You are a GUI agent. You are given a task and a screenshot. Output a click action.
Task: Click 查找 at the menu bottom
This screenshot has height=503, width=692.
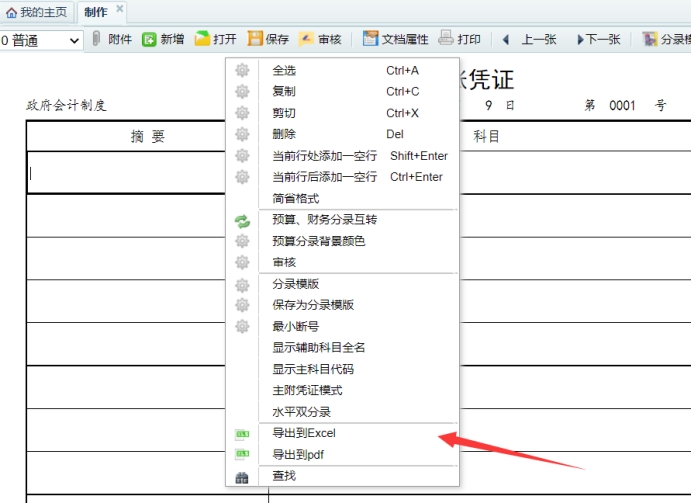tap(284, 477)
